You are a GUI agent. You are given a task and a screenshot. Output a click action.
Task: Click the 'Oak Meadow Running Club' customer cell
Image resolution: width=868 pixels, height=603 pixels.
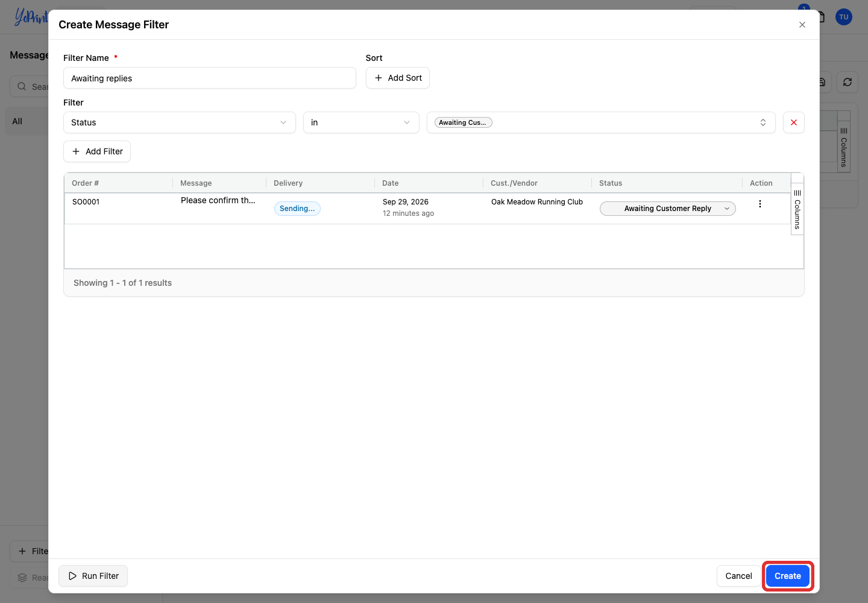pyautogui.click(x=537, y=202)
